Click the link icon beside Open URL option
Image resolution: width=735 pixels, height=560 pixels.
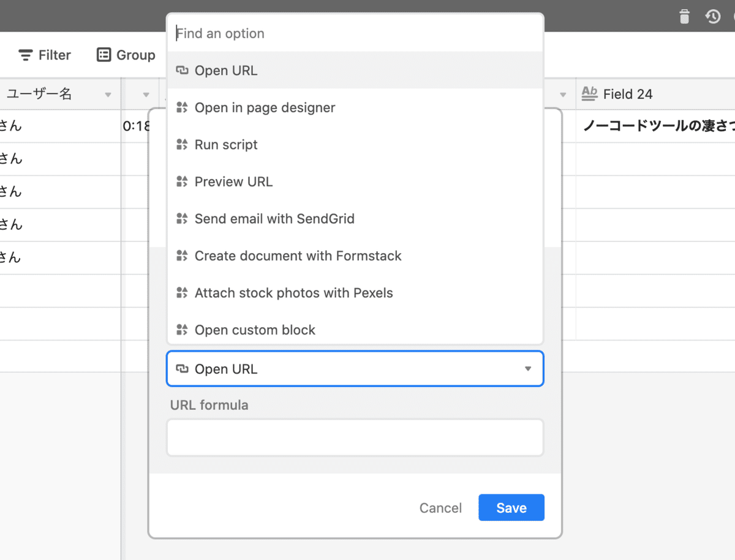click(x=181, y=70)
